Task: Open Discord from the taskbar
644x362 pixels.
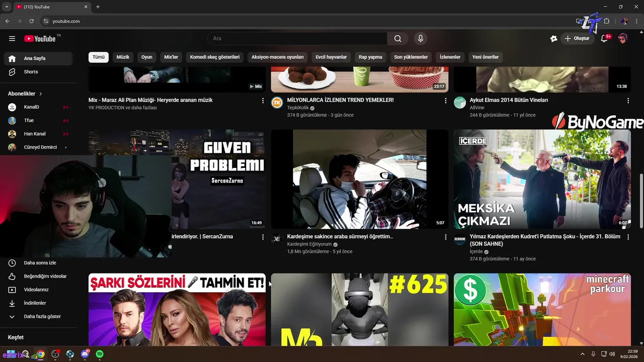Action: pos(85,354)
